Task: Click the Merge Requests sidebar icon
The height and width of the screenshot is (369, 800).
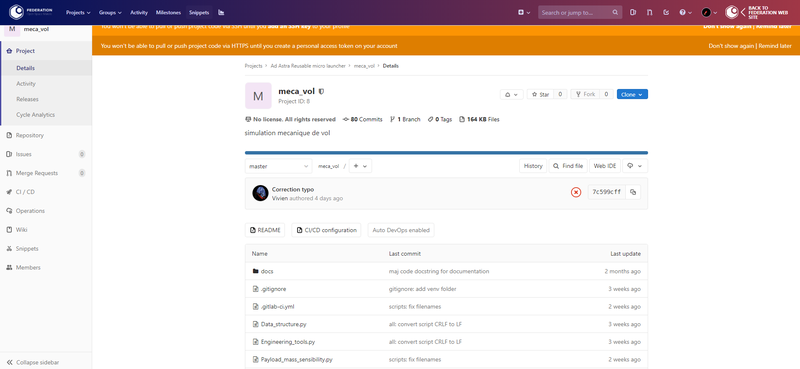Action: pos(9,173)
